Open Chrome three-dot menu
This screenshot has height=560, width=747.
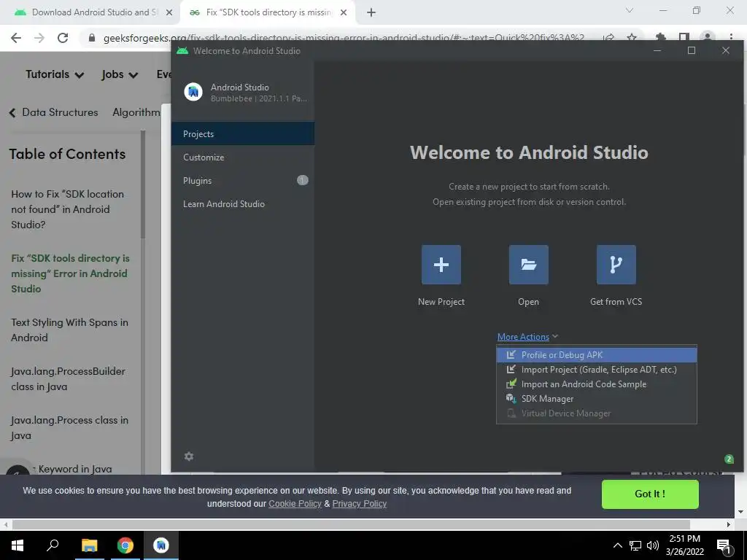click(x=731, y=38)
